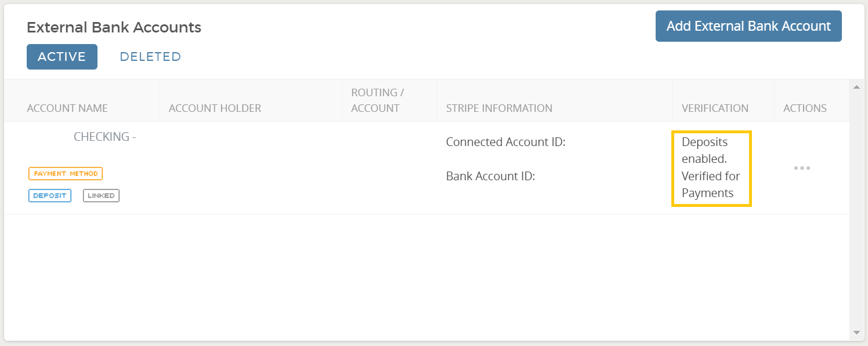Click Add External Bank Account button
Image resolution: width=868 pixels, height=346 pixels.
(x=748, y=26)
